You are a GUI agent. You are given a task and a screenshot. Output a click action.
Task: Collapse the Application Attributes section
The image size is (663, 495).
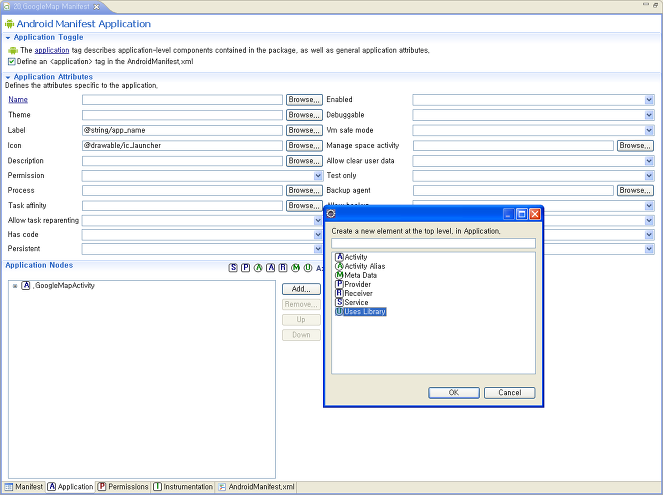(x=8, y=77)
